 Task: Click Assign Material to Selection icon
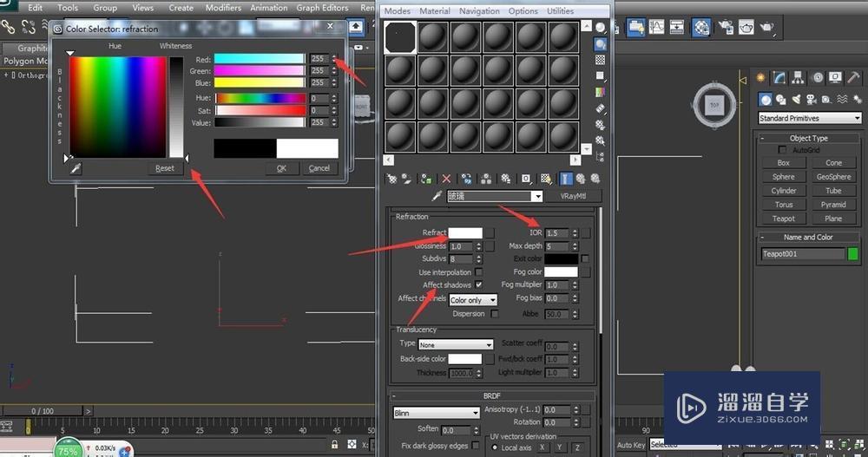click(425, 179)
